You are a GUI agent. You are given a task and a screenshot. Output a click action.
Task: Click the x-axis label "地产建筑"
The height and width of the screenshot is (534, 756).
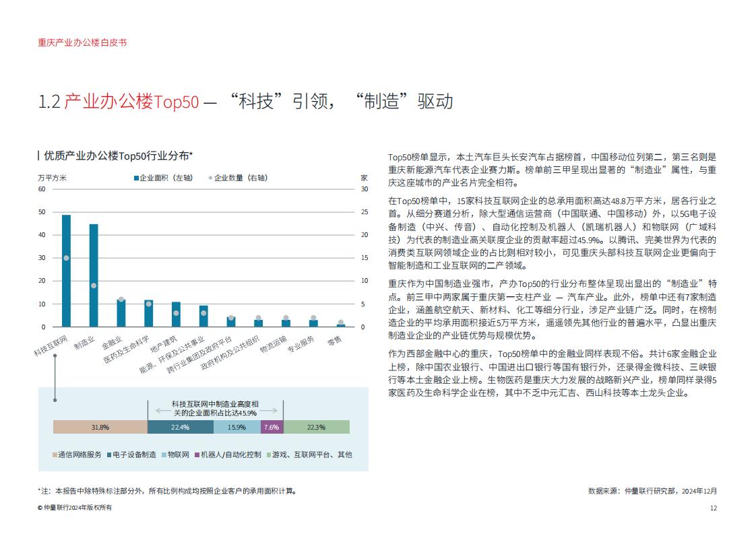coord(164,344)
